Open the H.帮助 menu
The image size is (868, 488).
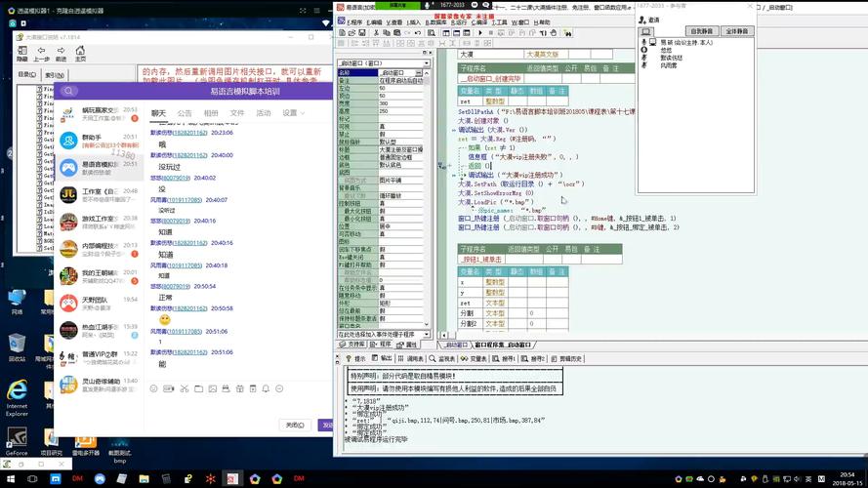pyautogui.click(x=542, y=22)
